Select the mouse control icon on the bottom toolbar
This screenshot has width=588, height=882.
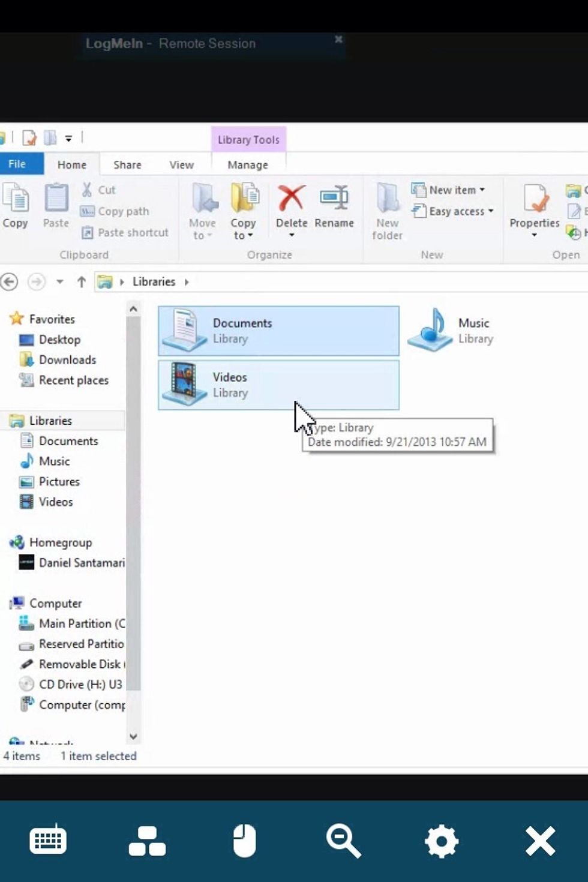point(245,841)
